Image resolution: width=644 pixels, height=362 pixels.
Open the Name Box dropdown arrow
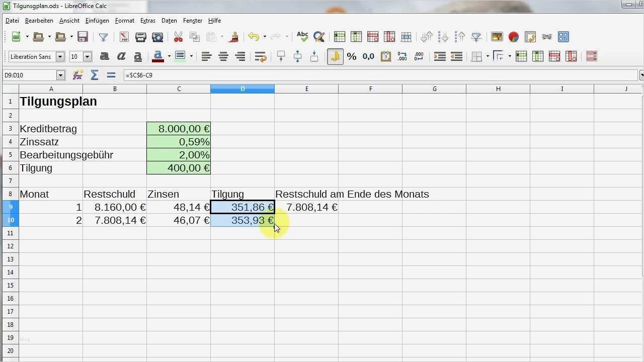click(60, 75)
